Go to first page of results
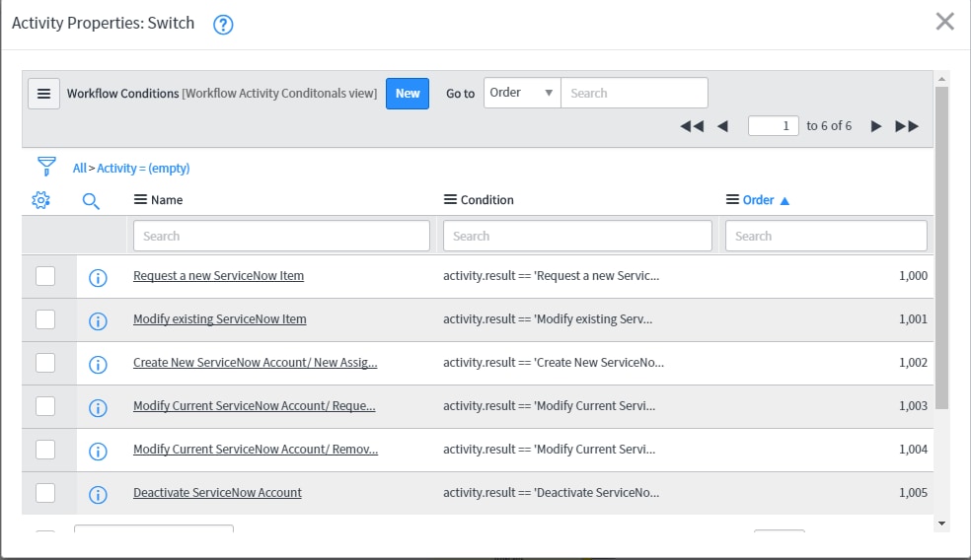Screen dimensions: 971x560 pos(692,126)
